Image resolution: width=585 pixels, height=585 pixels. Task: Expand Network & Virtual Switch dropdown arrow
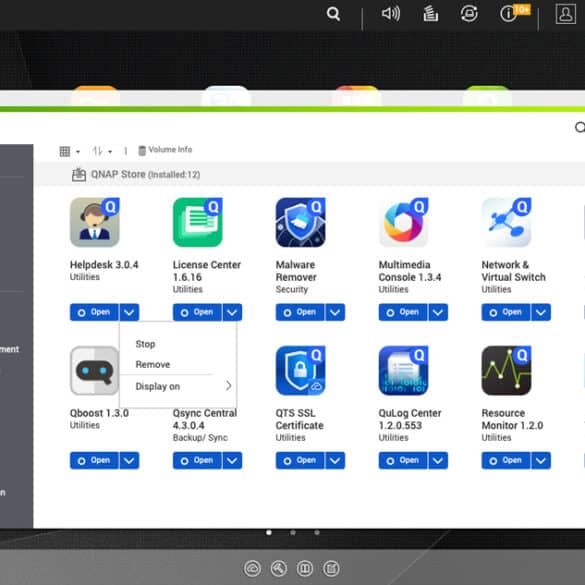[541, 312]
